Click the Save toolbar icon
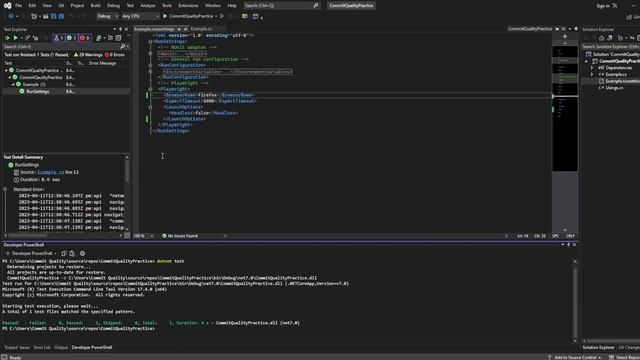The image size is (640, 360). point(53,16)
